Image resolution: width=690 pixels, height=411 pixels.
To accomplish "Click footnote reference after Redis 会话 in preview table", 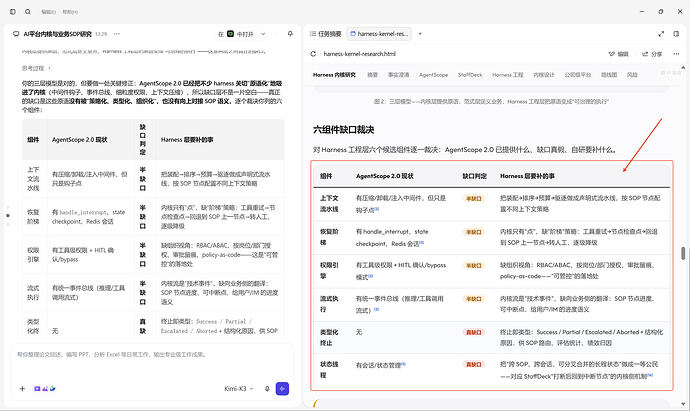I will 422,242.
